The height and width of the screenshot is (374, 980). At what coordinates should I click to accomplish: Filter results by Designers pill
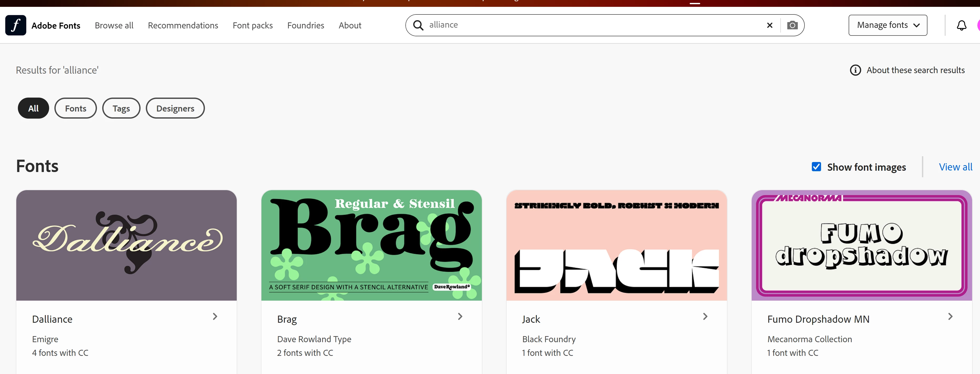pyautogui.click(x=175, y=108)
